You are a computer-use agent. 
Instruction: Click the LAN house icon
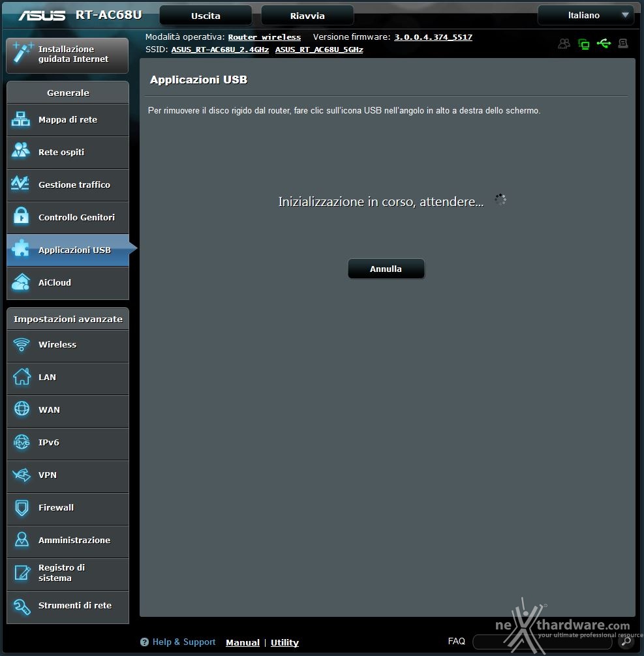[22, 376]
